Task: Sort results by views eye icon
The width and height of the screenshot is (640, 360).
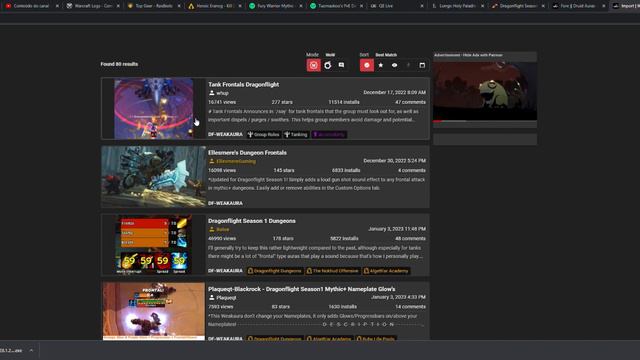Action: coord(394,65)
